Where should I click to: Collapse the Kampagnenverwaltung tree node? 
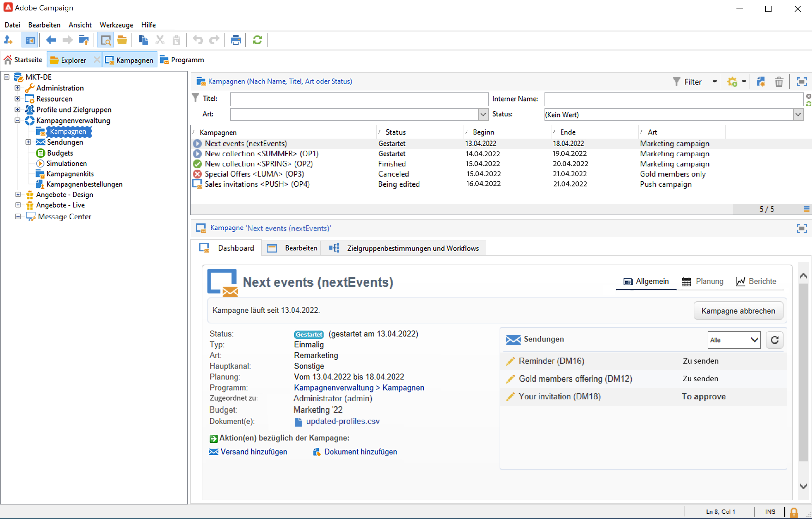[x=17, y=121]
